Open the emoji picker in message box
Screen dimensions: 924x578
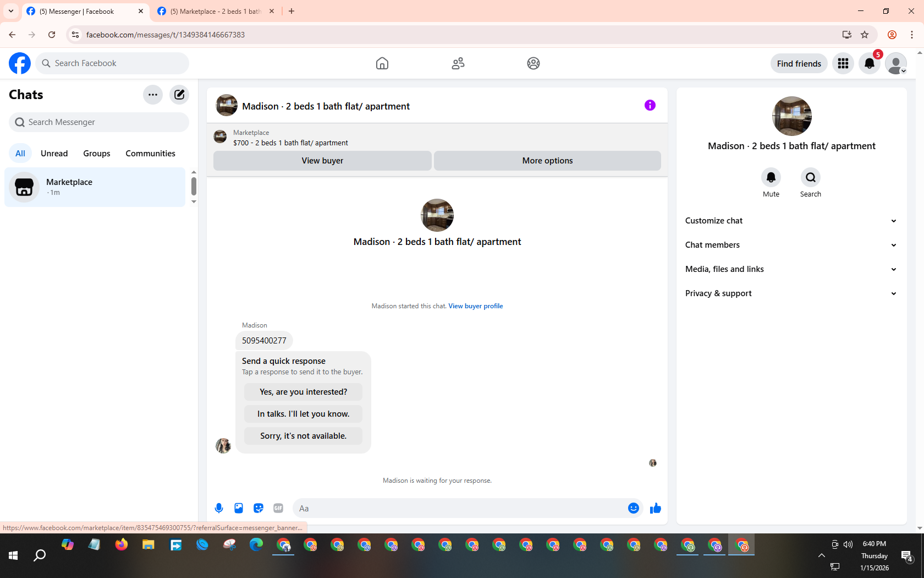[x=634, y=508]
